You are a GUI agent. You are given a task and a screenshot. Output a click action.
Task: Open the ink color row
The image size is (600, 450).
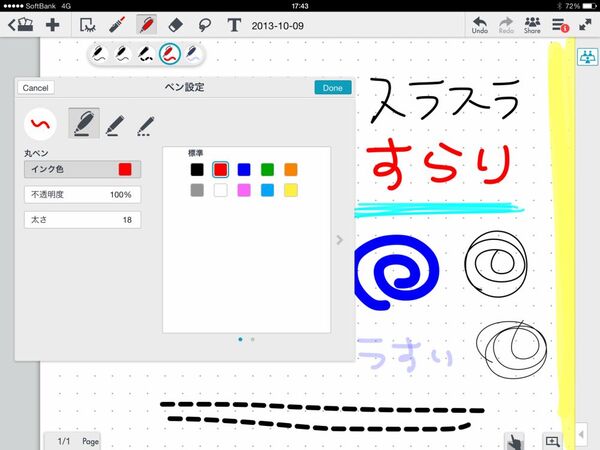tap(83, 169)
